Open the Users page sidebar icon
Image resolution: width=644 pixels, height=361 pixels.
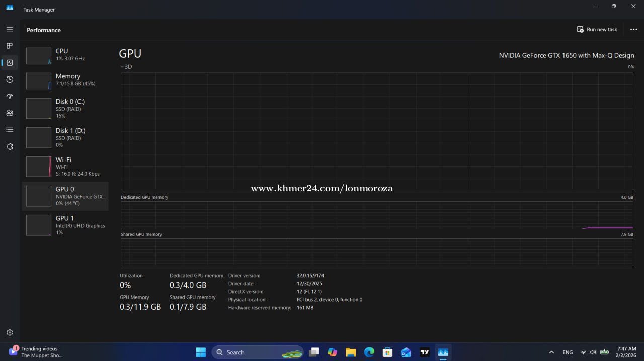pyautogui.click(x=10, y=113)
